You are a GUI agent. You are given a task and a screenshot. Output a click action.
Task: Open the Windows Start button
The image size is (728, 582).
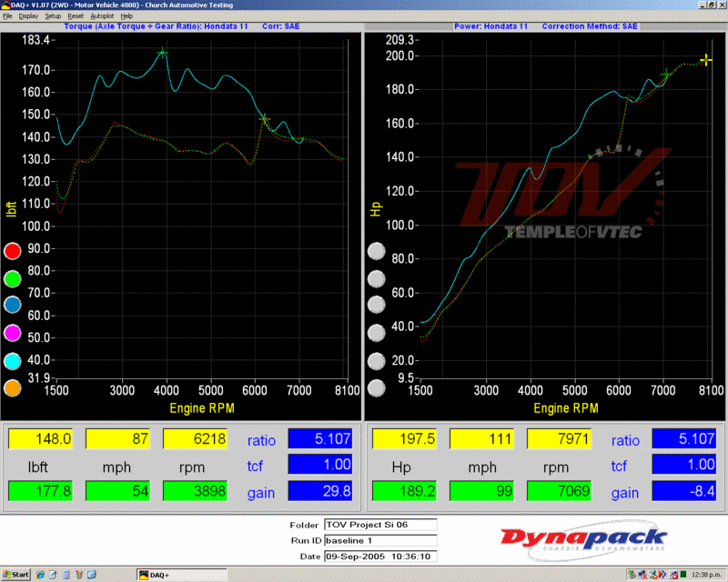(x=15, y=575)
